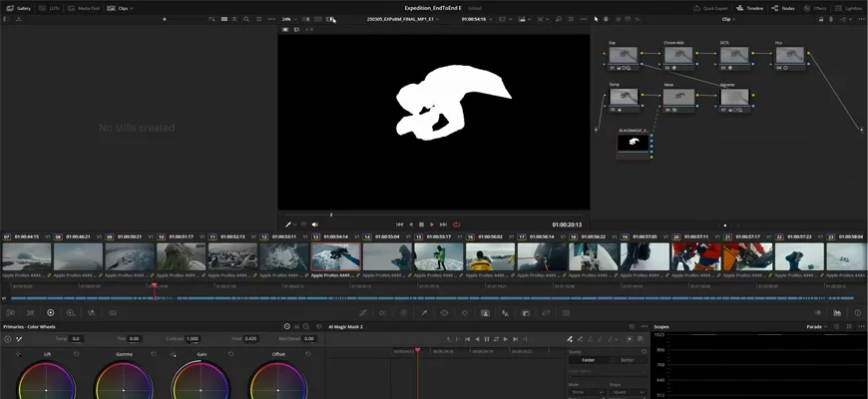Reset the Lift color wheel
The image size is (868, 399).
point(77,354)
